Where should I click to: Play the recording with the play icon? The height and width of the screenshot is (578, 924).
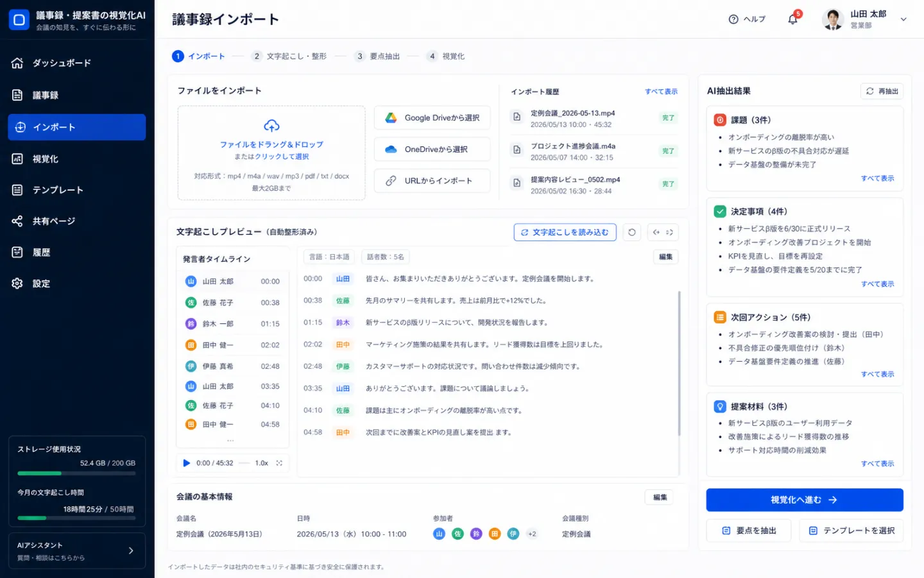click(x=187, y=463)
